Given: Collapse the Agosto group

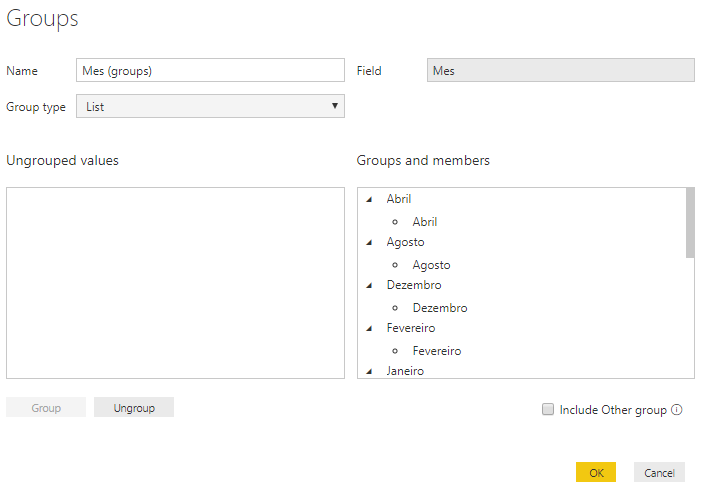Looking at the screenshot, I should click(369, 243).
